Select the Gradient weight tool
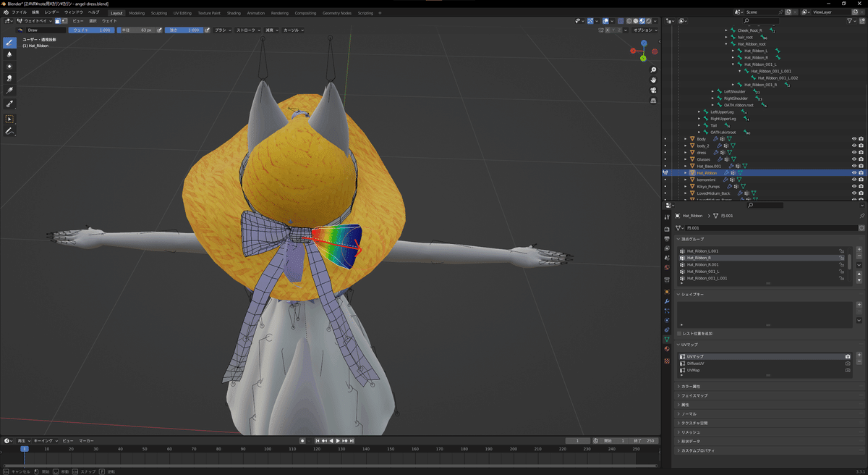 [9, 91]
